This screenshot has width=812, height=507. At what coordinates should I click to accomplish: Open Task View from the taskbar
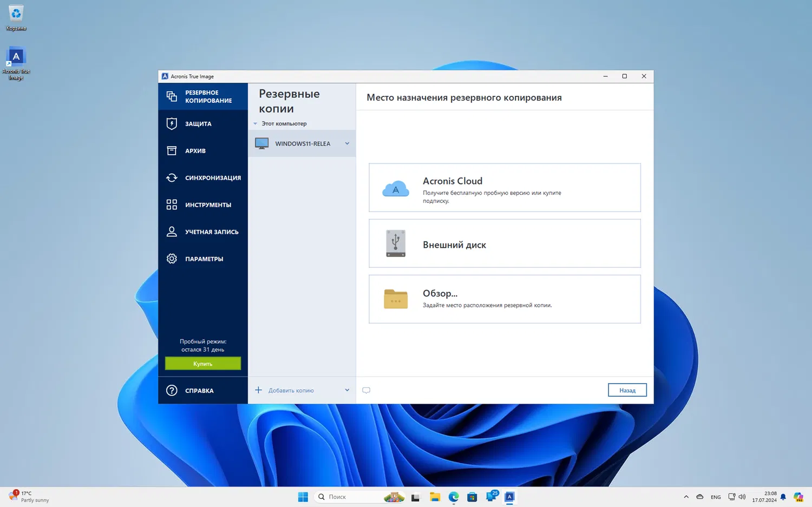click(x=416, y=497)
